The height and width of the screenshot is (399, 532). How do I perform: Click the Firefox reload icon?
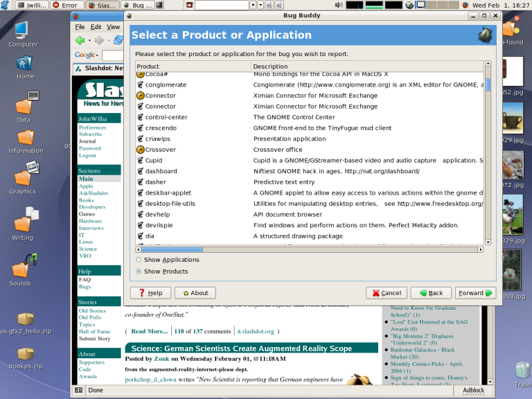(x=118, y=40)
